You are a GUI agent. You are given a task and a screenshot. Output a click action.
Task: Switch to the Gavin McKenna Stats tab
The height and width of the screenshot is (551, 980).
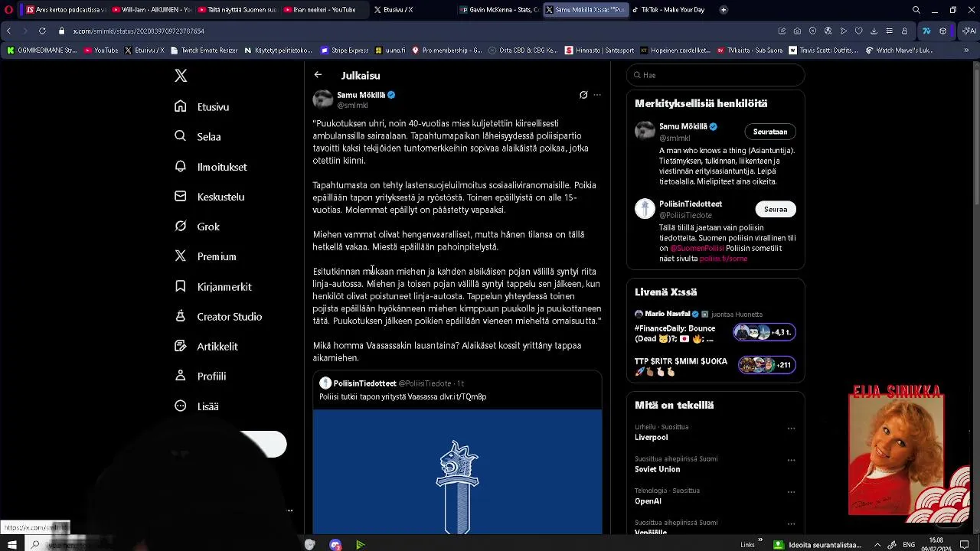point(499,10)
